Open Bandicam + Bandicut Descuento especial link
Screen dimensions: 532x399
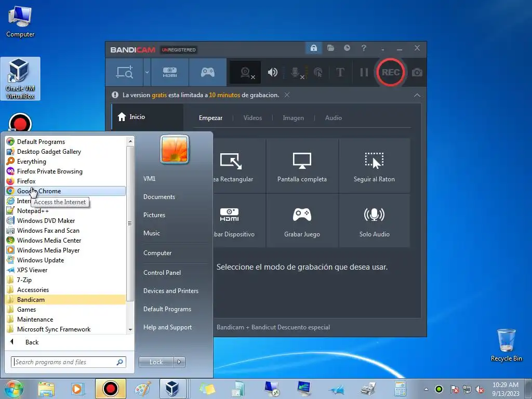click(273, 327)
